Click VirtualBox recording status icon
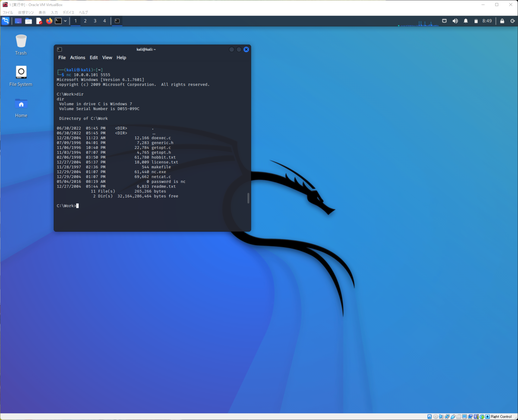Screen dimensions: 518x420 tap(471, 417)
